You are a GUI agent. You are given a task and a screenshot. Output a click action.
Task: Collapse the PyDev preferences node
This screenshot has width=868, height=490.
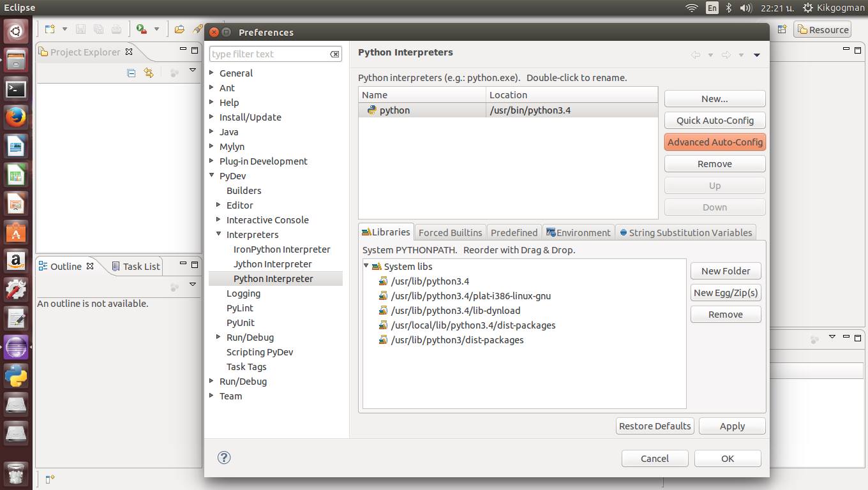click(x=212, y=175)
